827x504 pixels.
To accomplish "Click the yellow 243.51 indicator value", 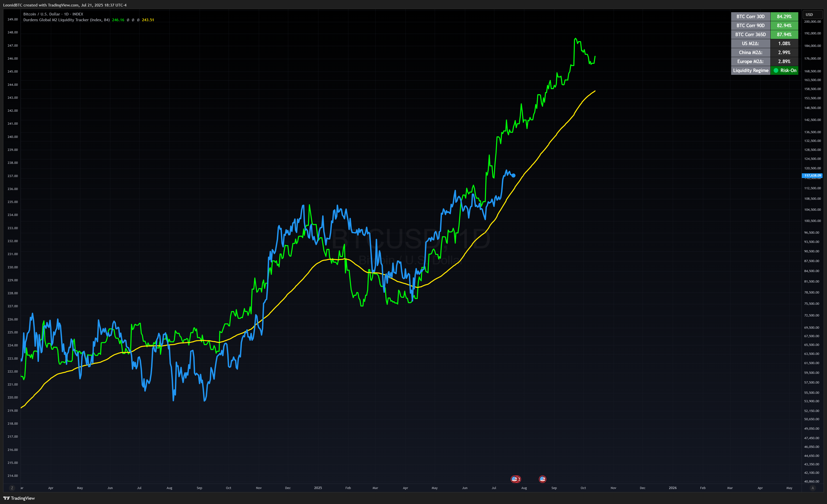I will click(148, 20).
